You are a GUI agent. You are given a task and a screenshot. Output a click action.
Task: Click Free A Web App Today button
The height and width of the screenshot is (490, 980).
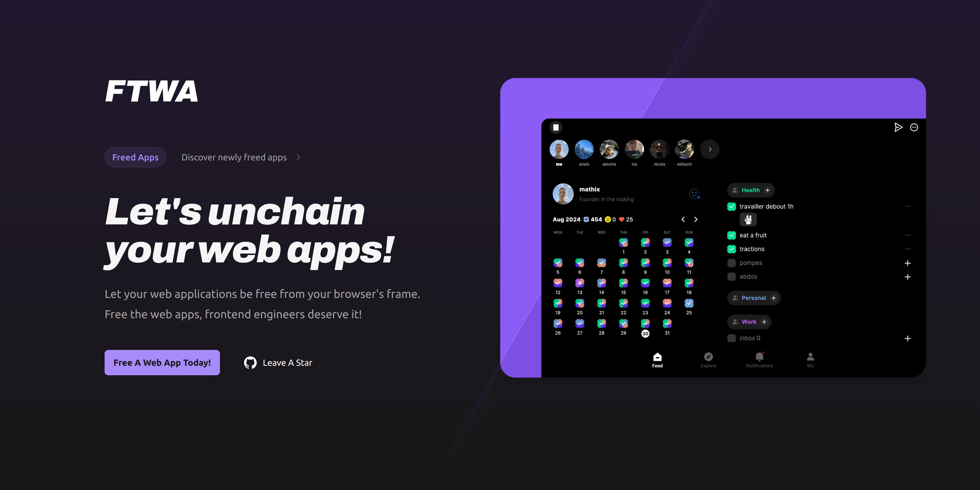click(x=163, y=363)
